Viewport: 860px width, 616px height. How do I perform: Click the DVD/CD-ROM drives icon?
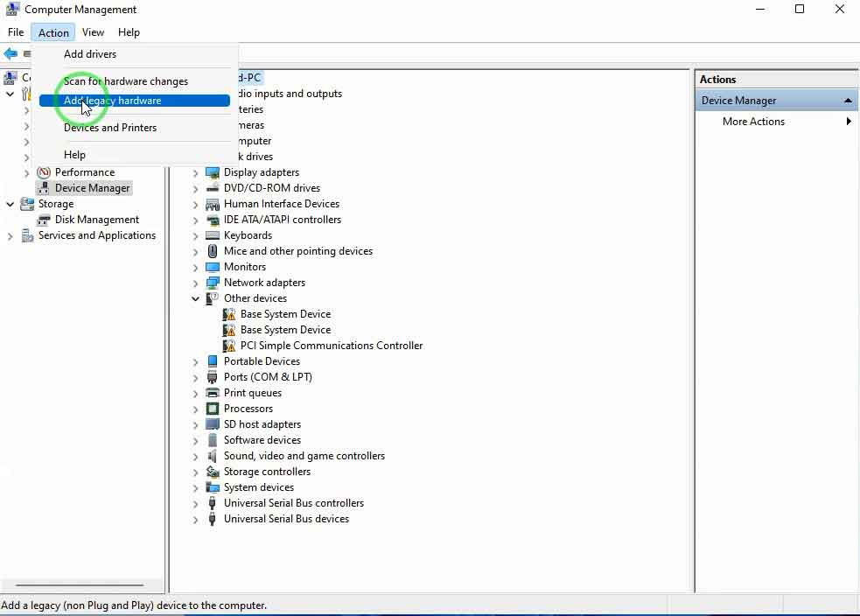click(x=213, y=188)
